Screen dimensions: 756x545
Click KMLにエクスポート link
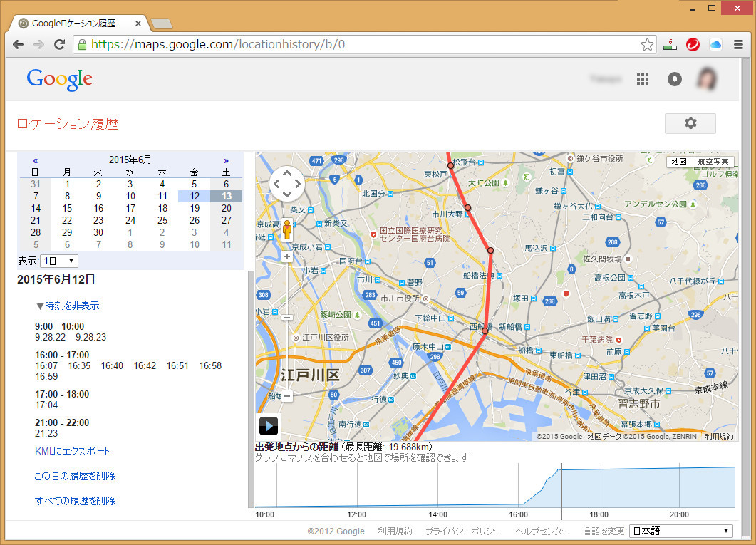pyautogui.click(x=72, y=452)
